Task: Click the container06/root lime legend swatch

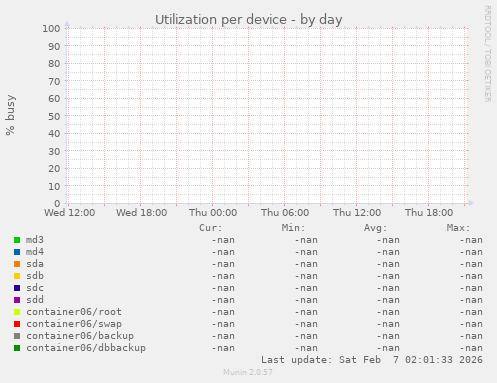Action: click(x=17, y=312)
